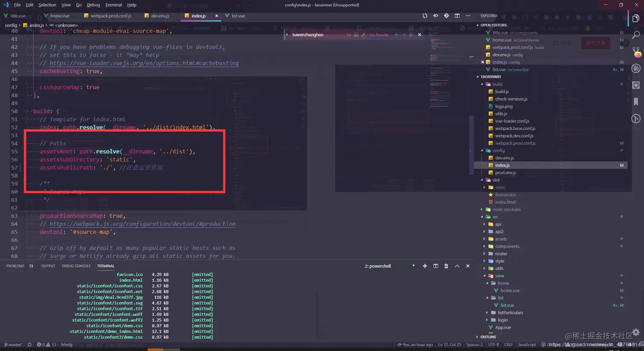Open the vue-loader cachebusting docs link

pyautogui.click(x=144, y=63)
